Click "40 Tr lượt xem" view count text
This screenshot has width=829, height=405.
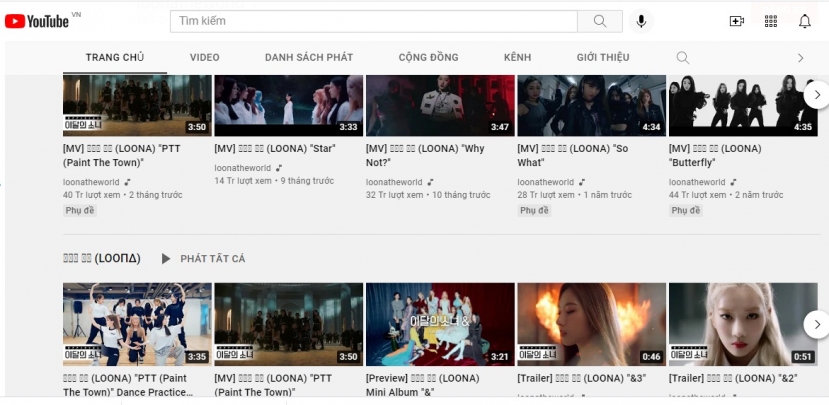pyautogui.click(x=91, y=195)
